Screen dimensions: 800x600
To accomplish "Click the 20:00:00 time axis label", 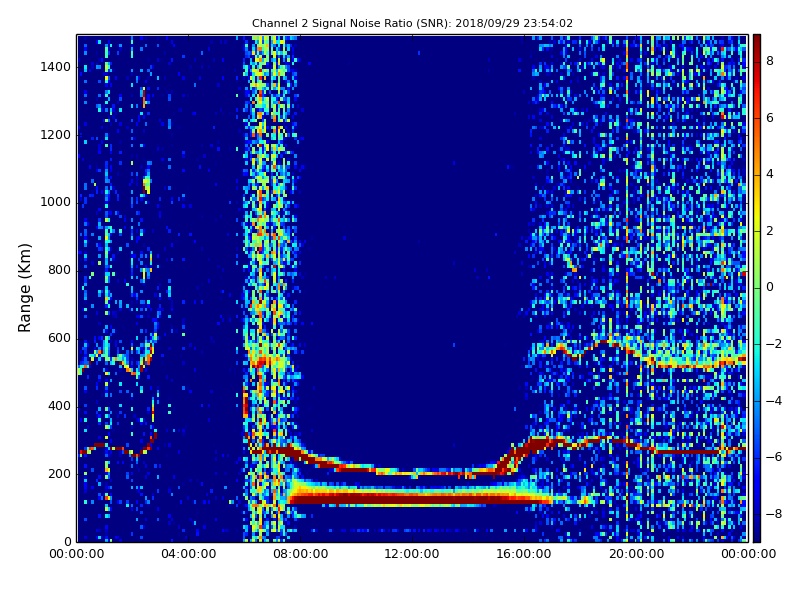I will pyautogui.click(x=636, y=554).
